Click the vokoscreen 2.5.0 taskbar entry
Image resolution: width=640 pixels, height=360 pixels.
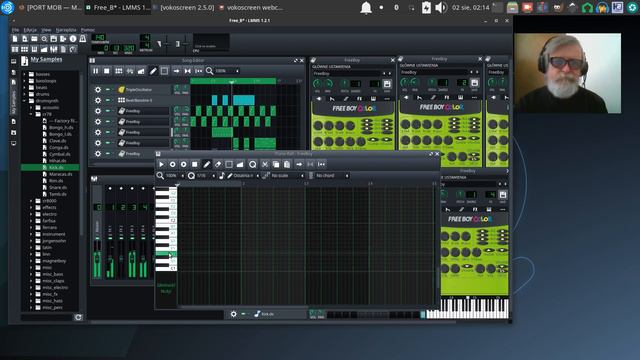point(183,7)
